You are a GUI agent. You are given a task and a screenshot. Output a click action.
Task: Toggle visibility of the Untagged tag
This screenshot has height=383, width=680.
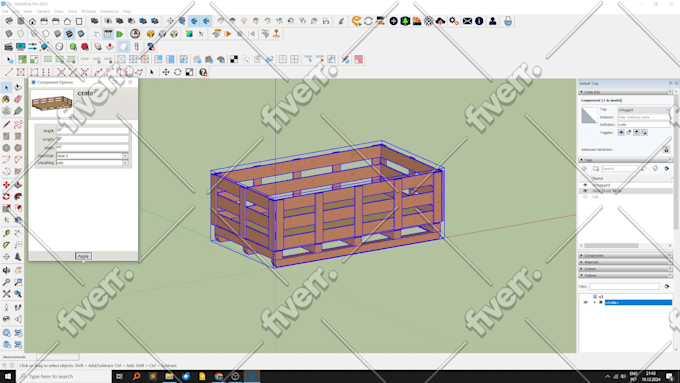585,185
